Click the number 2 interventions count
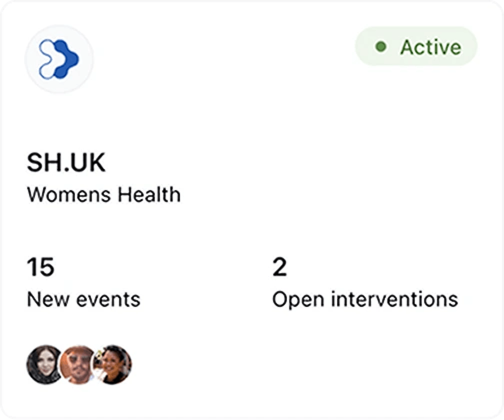 pyautogui.click(x=280, y=267)
